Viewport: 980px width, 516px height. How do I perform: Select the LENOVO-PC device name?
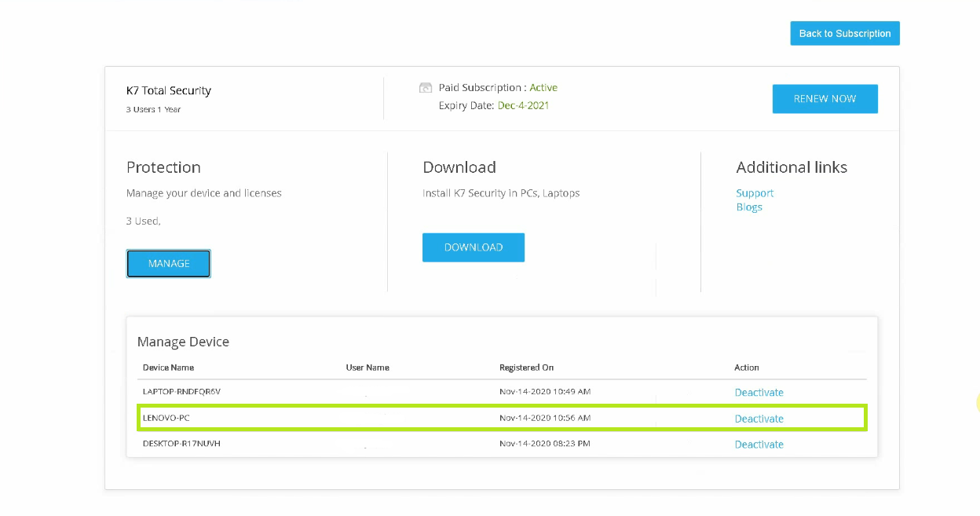(166, 418)
